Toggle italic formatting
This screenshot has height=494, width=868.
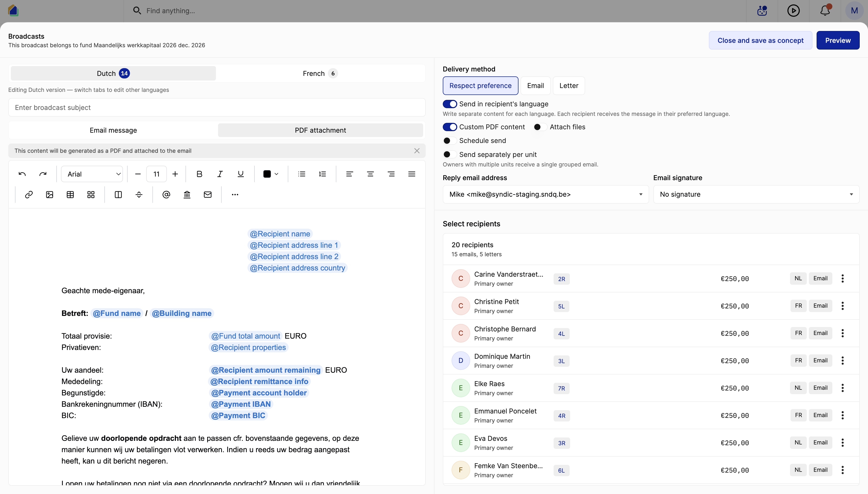pyautogui.click(x=220, y=174)
